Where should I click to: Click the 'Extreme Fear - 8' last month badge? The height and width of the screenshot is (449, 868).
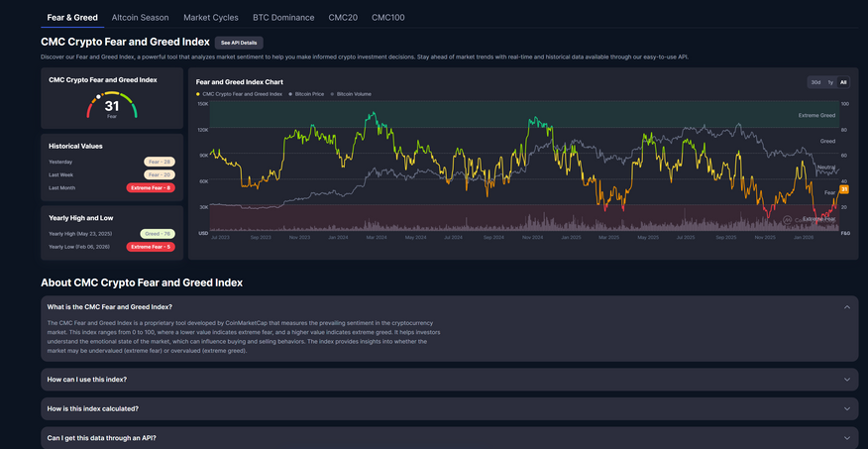(151, 187)
